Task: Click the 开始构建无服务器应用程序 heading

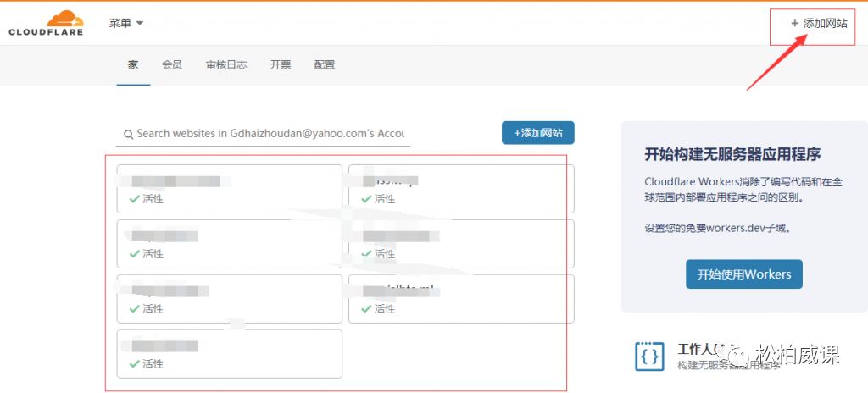Action: point(732,154)
